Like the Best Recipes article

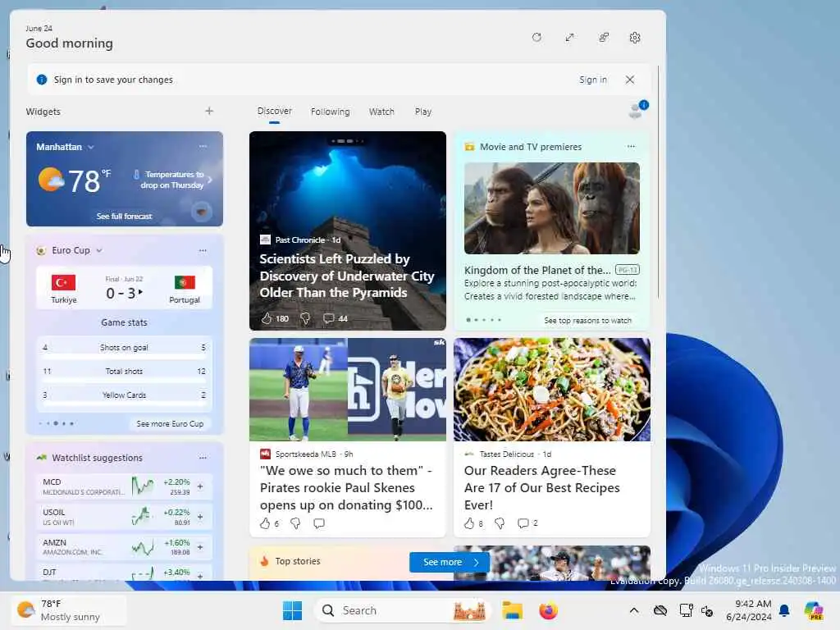click(x=469, y=523)
